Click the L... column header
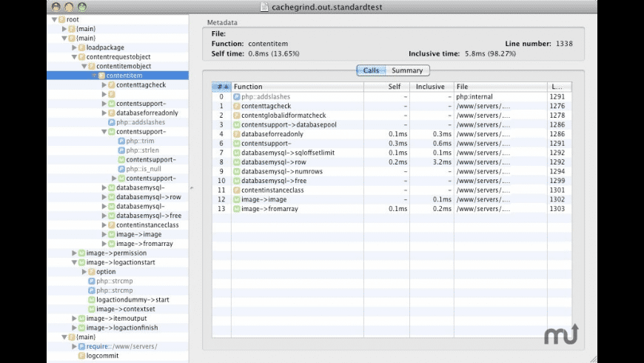 click(x=559, y=87)
